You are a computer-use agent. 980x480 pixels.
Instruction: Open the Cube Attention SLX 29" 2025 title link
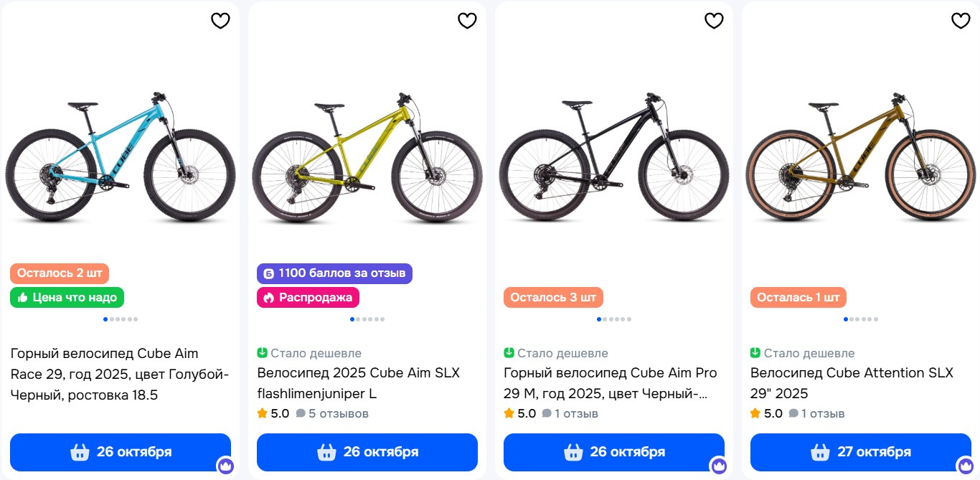click(x=852, y=383)
